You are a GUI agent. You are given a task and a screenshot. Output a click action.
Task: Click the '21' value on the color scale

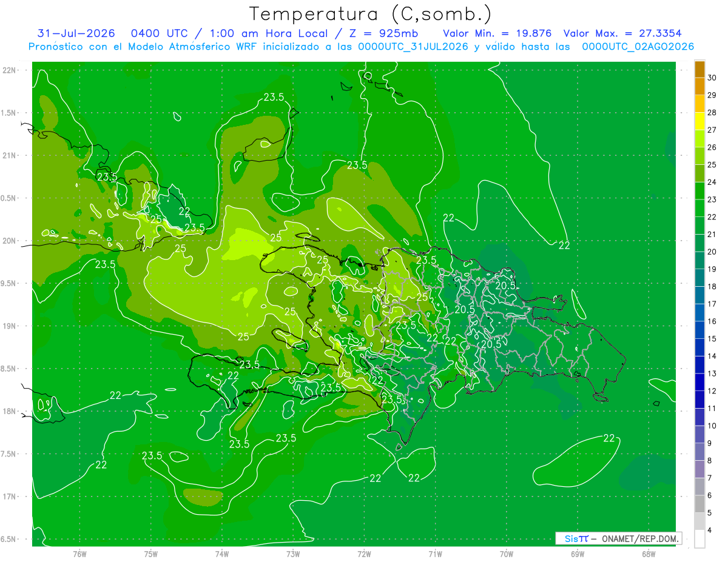(712, 235)
